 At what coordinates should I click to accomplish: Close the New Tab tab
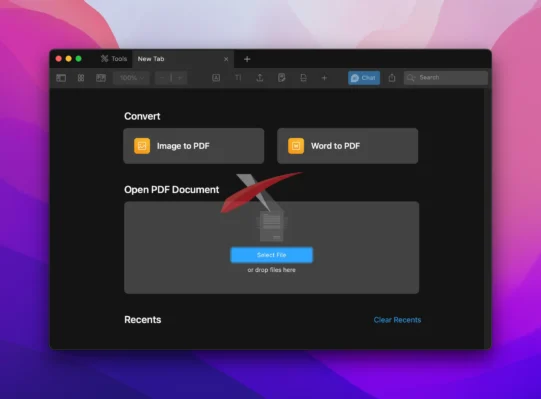(x=226, y=59)
